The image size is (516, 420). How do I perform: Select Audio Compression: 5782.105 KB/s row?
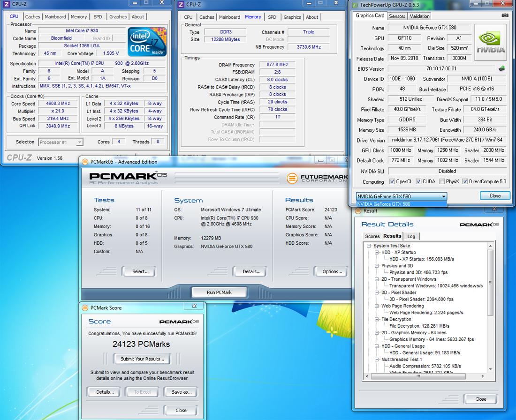point(425,366)
